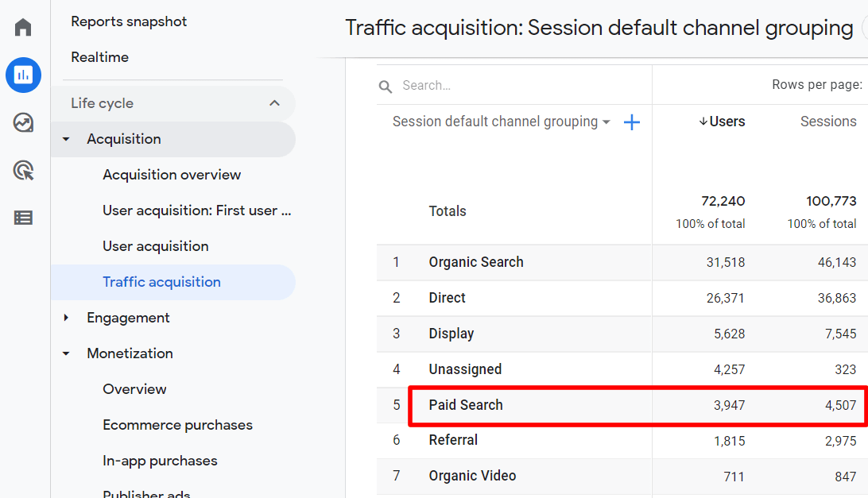
Task: Select the Reports bar-chart icon
Action: (23, 75)
